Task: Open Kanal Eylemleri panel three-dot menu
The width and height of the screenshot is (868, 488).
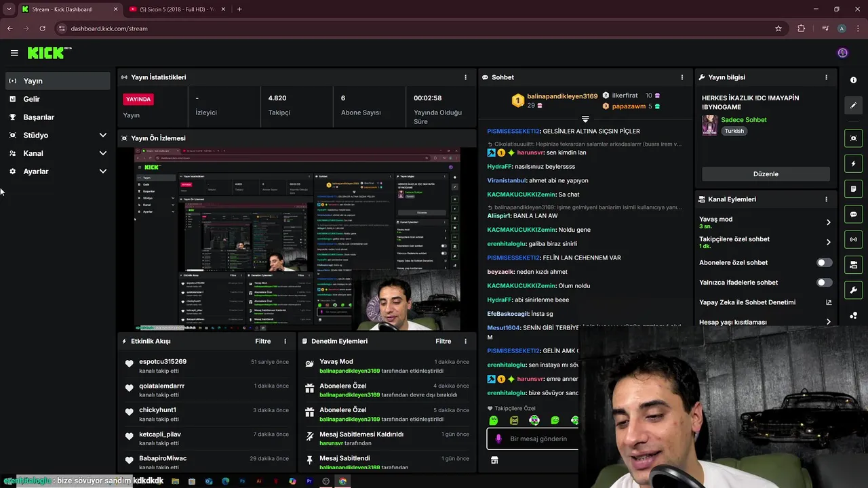Action: (x=826, y=199)
